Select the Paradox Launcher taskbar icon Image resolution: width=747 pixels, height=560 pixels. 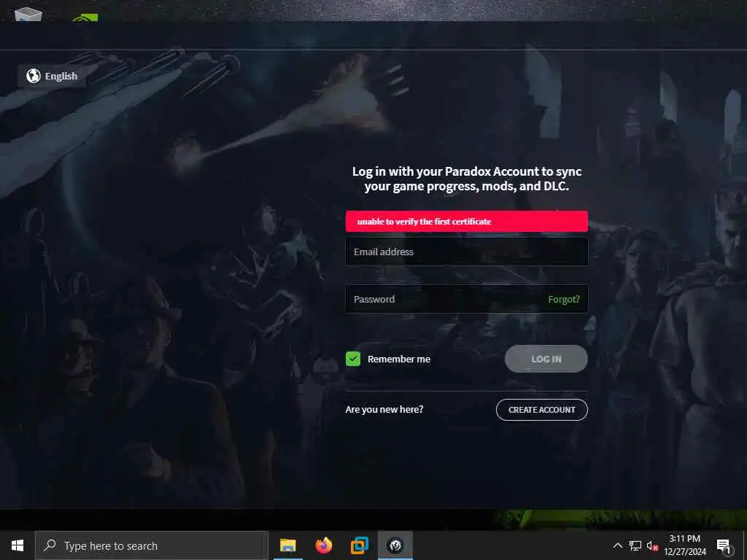tap(395, 545)
